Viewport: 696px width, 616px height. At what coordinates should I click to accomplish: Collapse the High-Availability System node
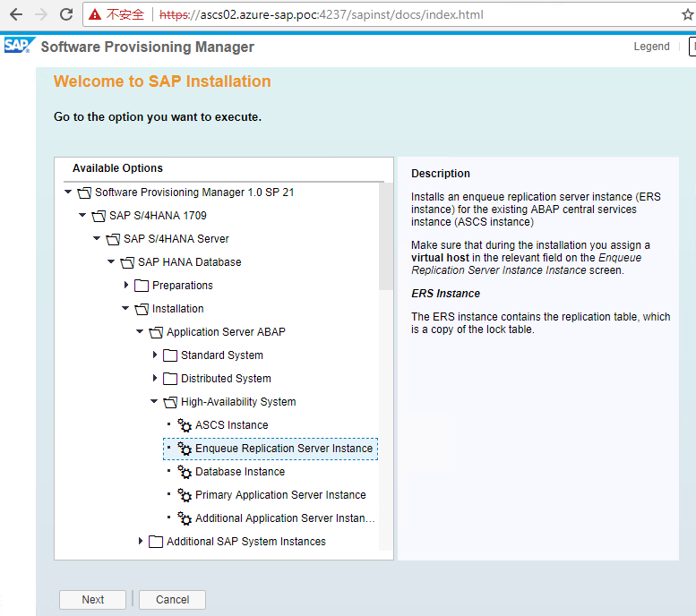[x=154, y=401]
